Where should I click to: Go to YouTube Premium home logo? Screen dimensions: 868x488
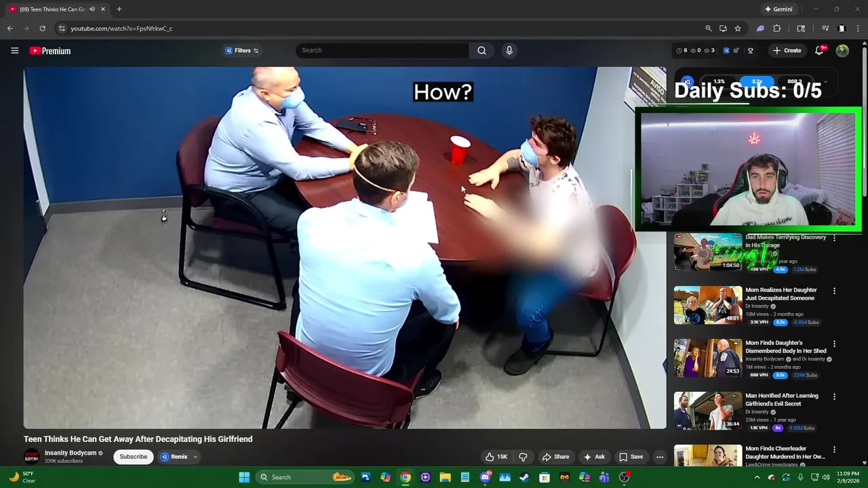tap(50, 51)
